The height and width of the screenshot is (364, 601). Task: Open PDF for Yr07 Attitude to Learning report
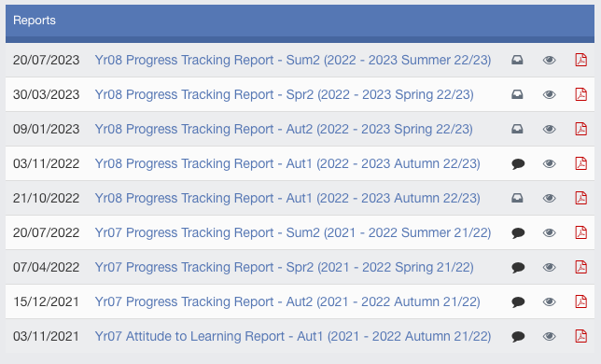click(581, 336)
